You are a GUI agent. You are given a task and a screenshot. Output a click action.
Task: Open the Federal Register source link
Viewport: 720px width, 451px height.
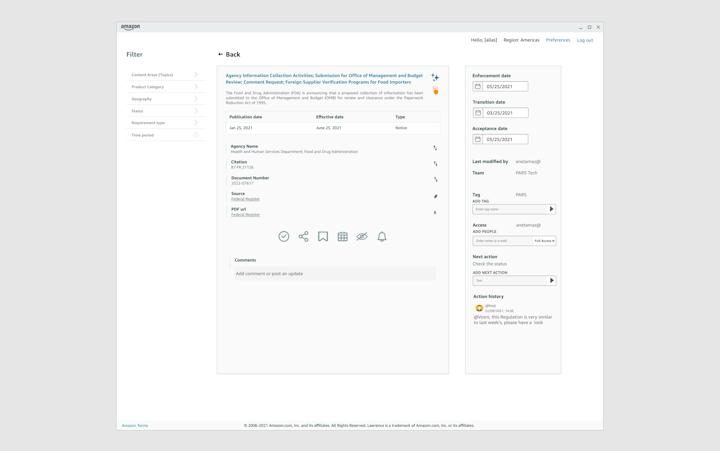(x=245, y=199)
